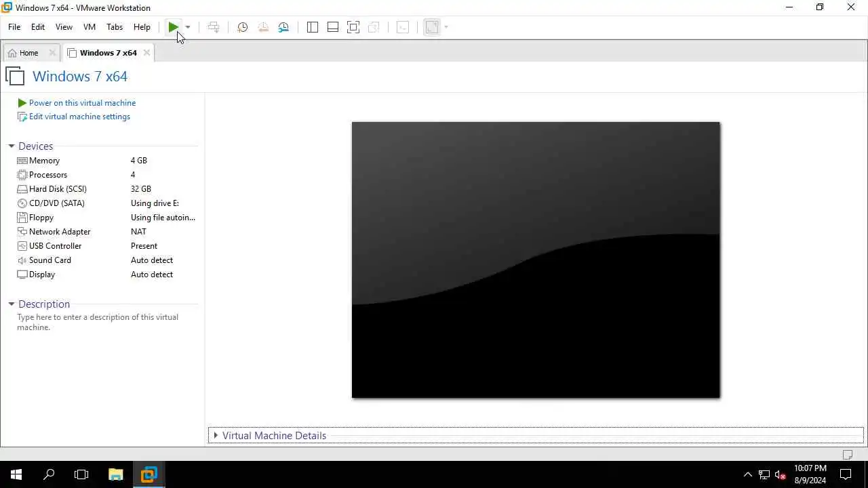Open the Windows Start menu
This screenshot has height=488, width=868.
click(x=16, y=474)
